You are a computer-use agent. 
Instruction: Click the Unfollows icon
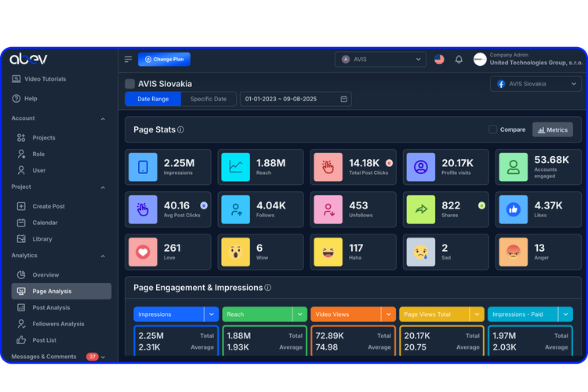tap(328, 209)
